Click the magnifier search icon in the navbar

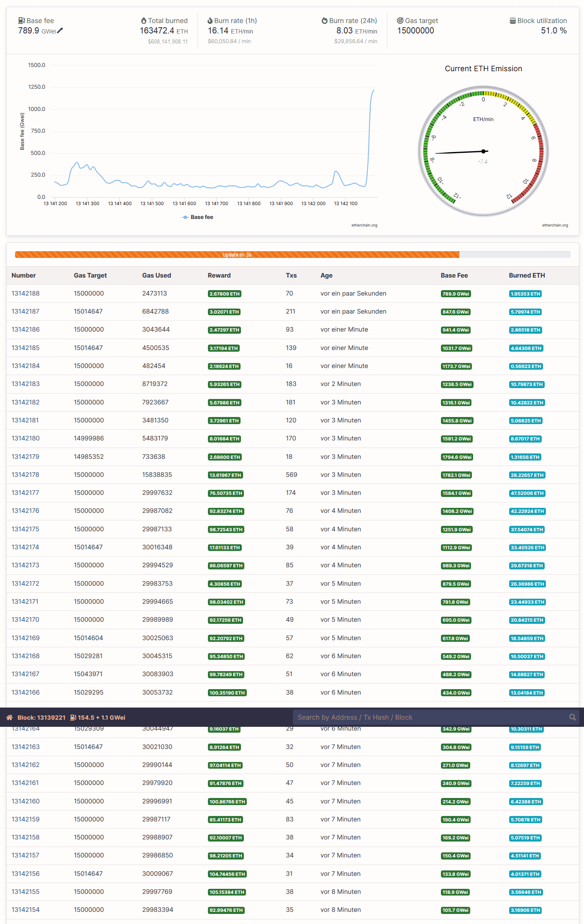pyautogui.click(x=573, y=717)
